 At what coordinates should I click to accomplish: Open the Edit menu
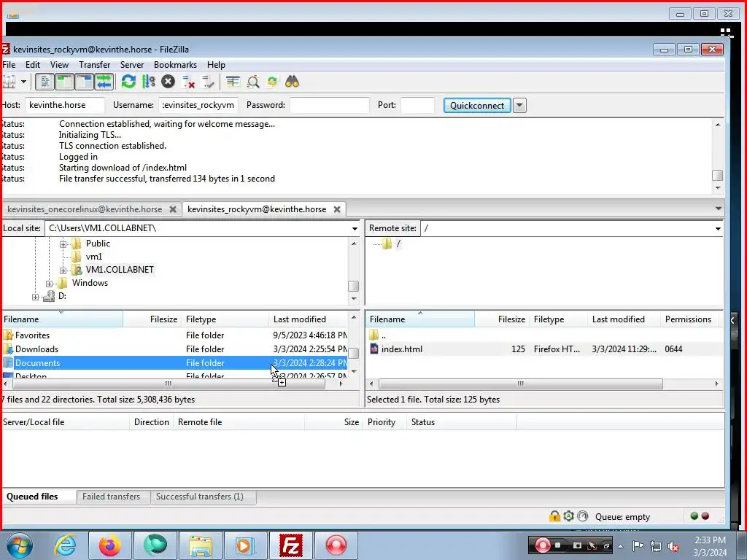(x=32, y=65)
